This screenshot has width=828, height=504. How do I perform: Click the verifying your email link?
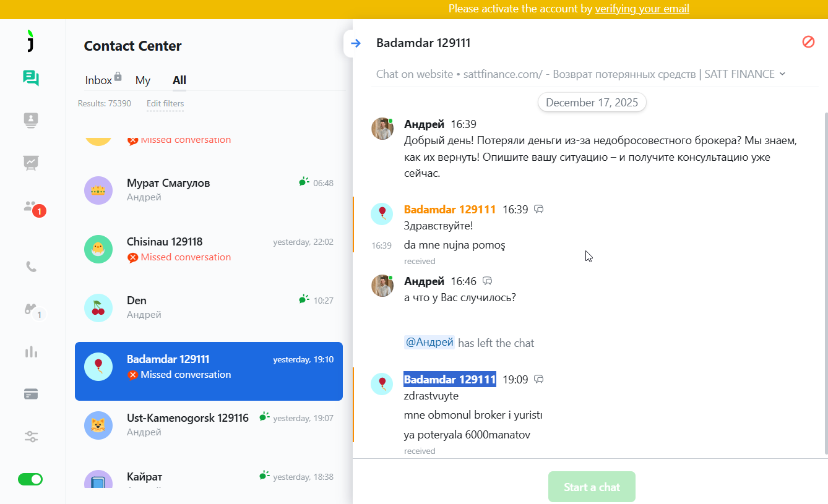point(642,9)
